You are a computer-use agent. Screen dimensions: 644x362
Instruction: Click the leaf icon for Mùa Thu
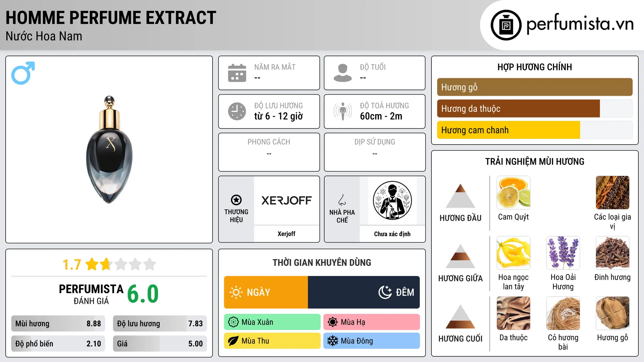click(x=233, y=341)
